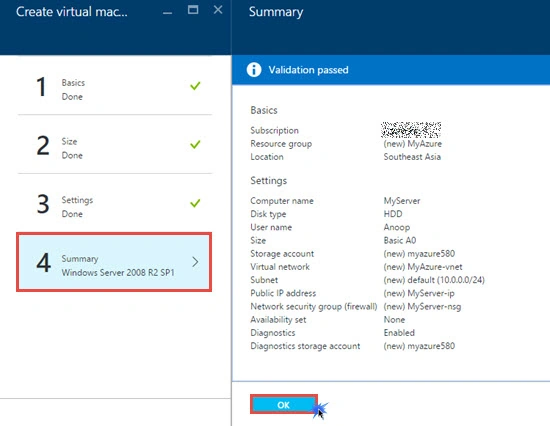Click the (new) MyAzure-vnet virtual network value
Screen dimensions: 550x426
[x=423, y=267]
